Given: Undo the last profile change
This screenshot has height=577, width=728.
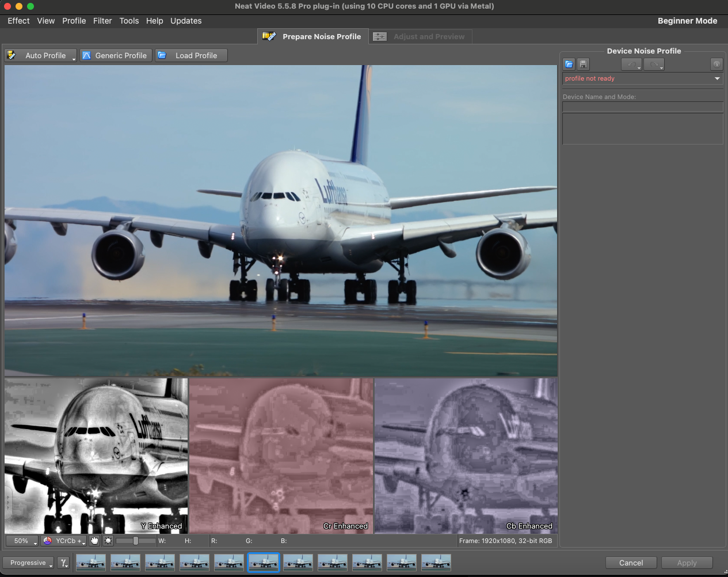Looking at the screenshot, I should pyautogui.click(x=630, y=64).
